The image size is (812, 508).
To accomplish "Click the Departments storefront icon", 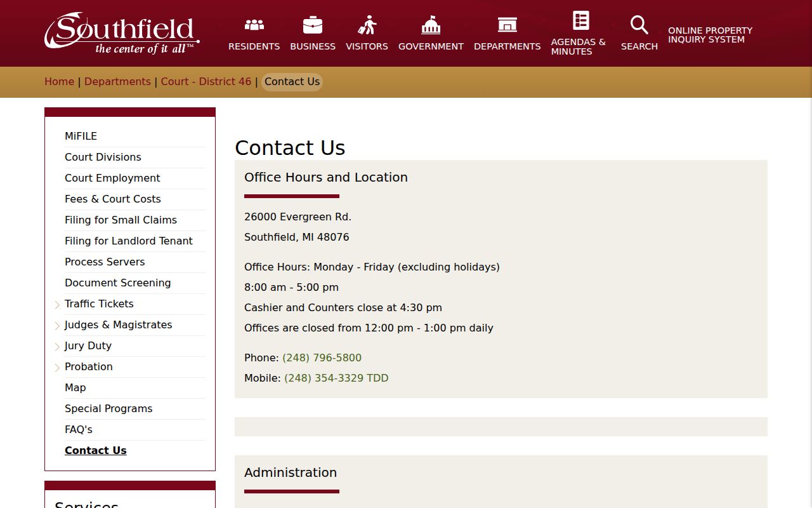I will 507,25.
